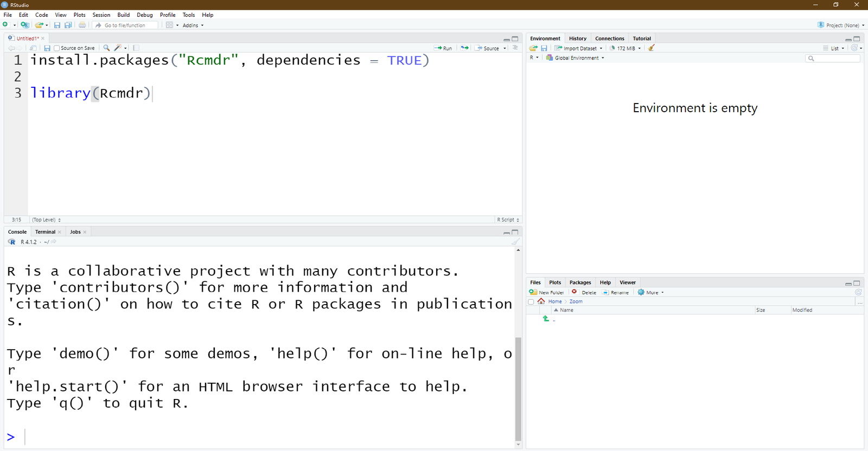Open the Addins dropdown menu
Viewport: 868px width, 451px height.
(x=193, y=25)
